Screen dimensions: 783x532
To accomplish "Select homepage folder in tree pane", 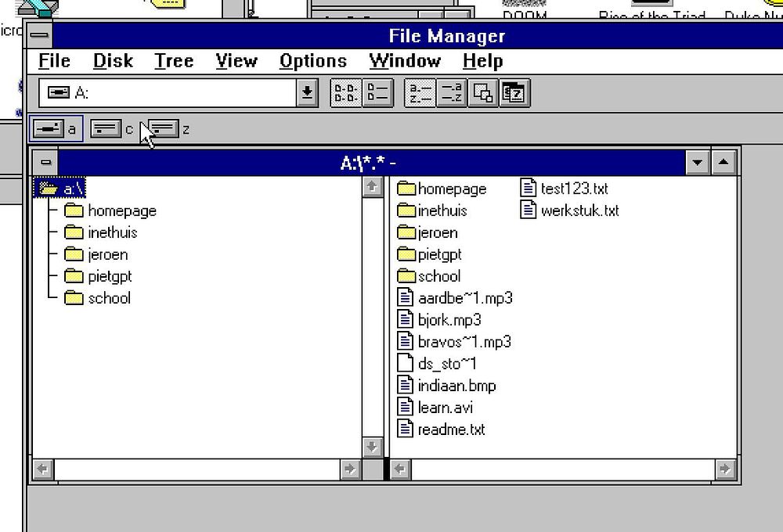I will [110, 210].
